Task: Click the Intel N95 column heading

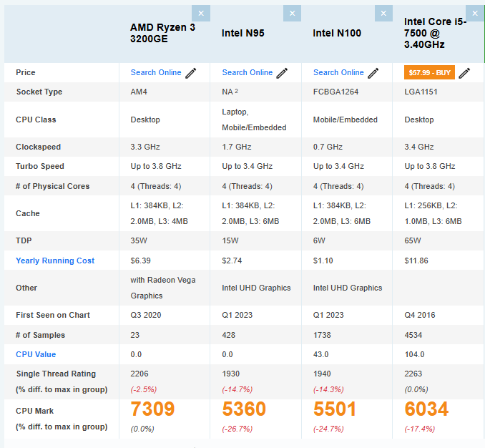Action: 243,33
